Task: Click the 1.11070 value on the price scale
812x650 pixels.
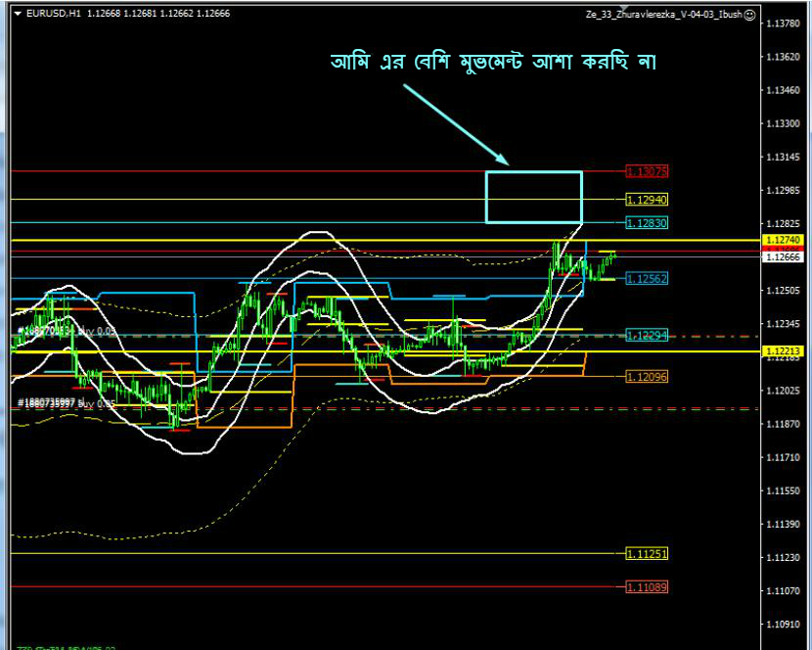Action: (783, 590)
